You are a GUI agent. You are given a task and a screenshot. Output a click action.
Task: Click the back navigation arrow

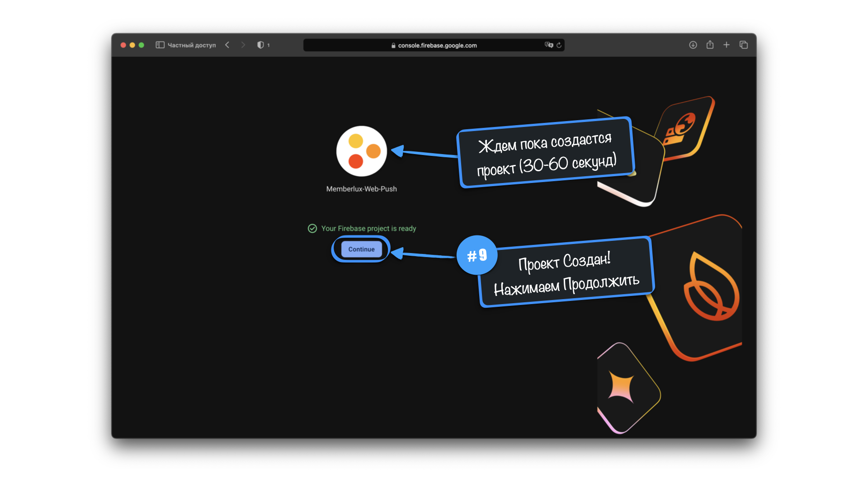pos(227,45)
